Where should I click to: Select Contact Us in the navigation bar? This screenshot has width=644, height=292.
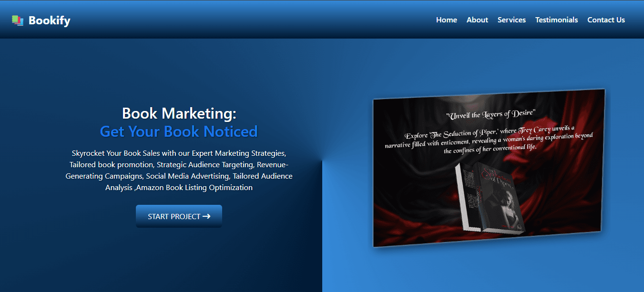[605, 20]
